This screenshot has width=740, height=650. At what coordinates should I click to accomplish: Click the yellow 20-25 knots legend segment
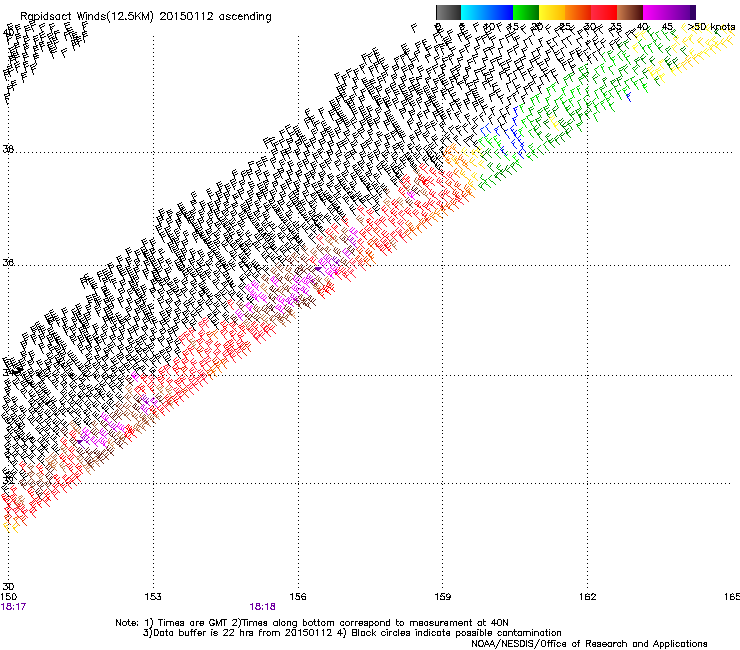tap(552, 12)
